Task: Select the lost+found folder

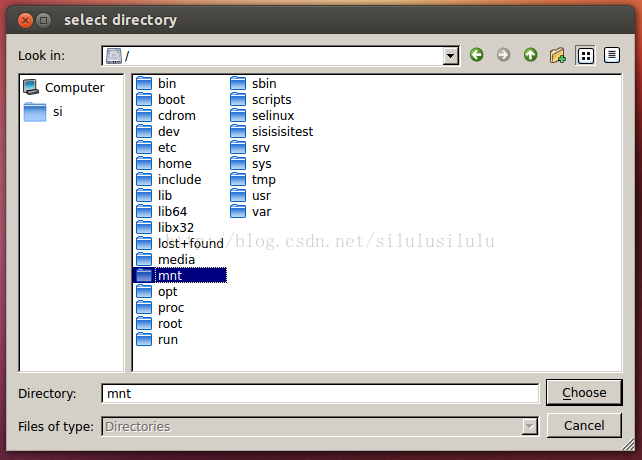Action: tap(190, 243)
